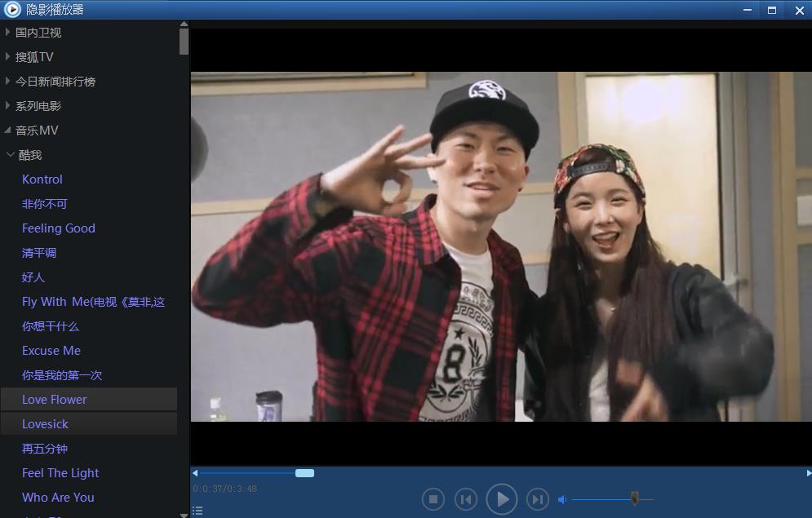Viewport: 812px width, 518px height.
Task: Open Who Are You in playlist
Action: 58,498
